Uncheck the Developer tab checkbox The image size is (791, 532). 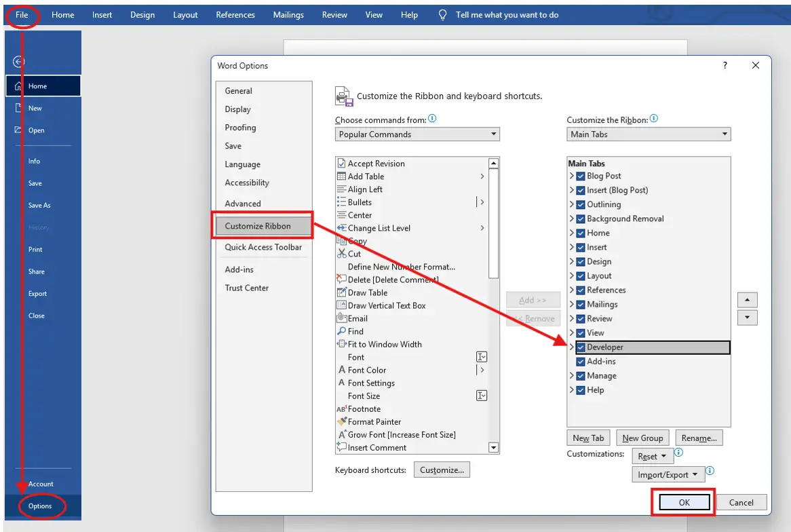pos(580,347)
